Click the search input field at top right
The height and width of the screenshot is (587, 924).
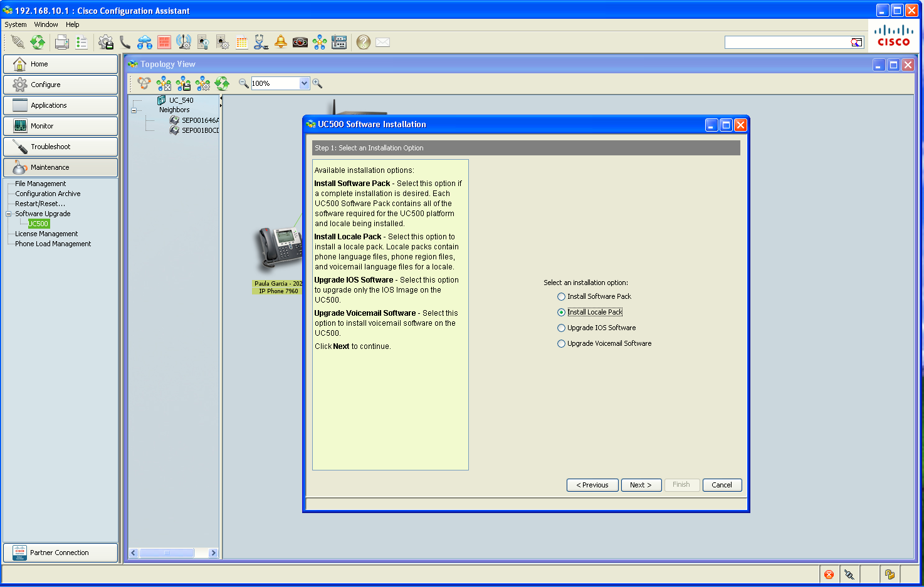(x=787, y=42)
